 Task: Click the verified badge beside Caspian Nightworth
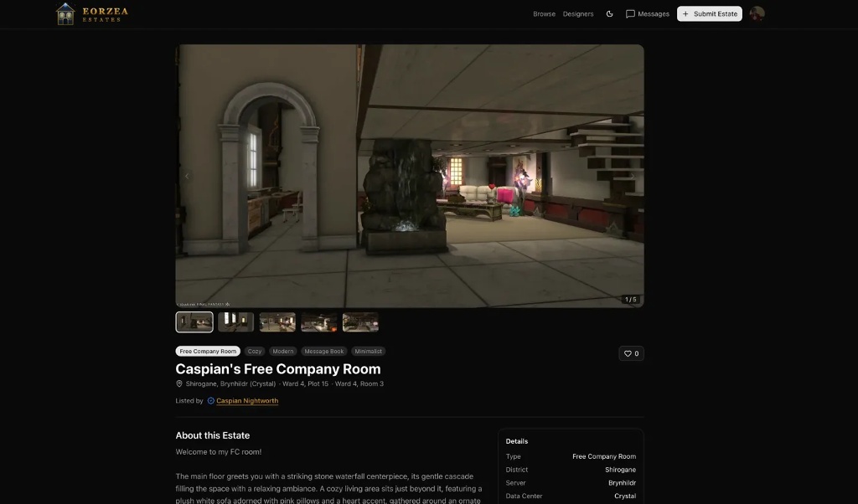(211, 401)
